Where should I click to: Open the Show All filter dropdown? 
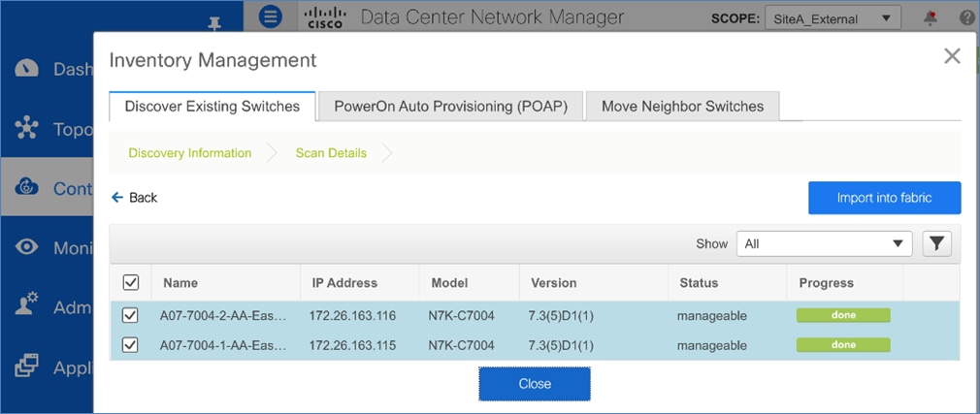click(x=824, y=243)
